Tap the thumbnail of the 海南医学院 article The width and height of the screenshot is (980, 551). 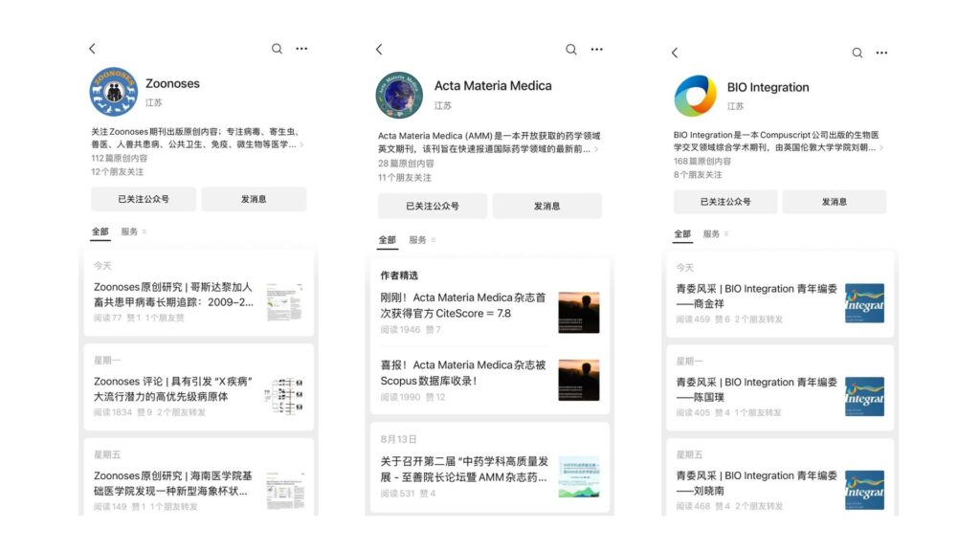pyautogui.click(x=285, y=491)
